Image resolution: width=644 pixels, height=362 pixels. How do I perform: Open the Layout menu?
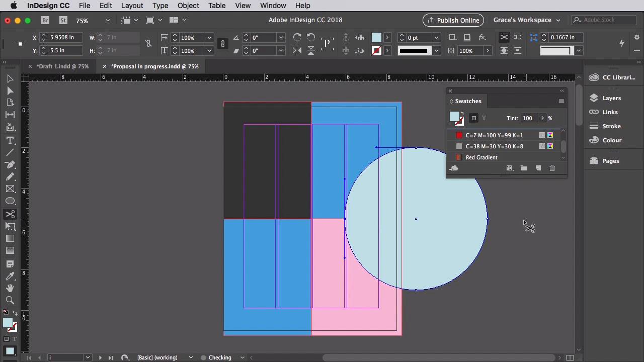pyautogui.click(x=132, y=6)
